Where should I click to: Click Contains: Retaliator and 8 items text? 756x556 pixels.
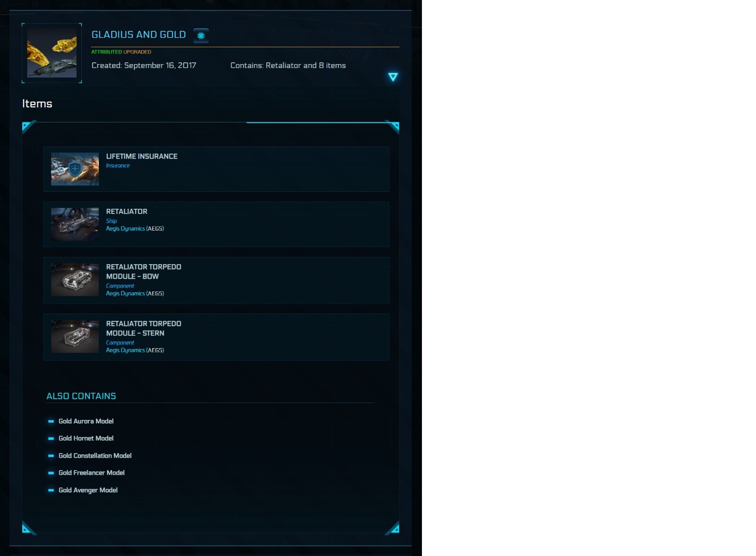288,65
